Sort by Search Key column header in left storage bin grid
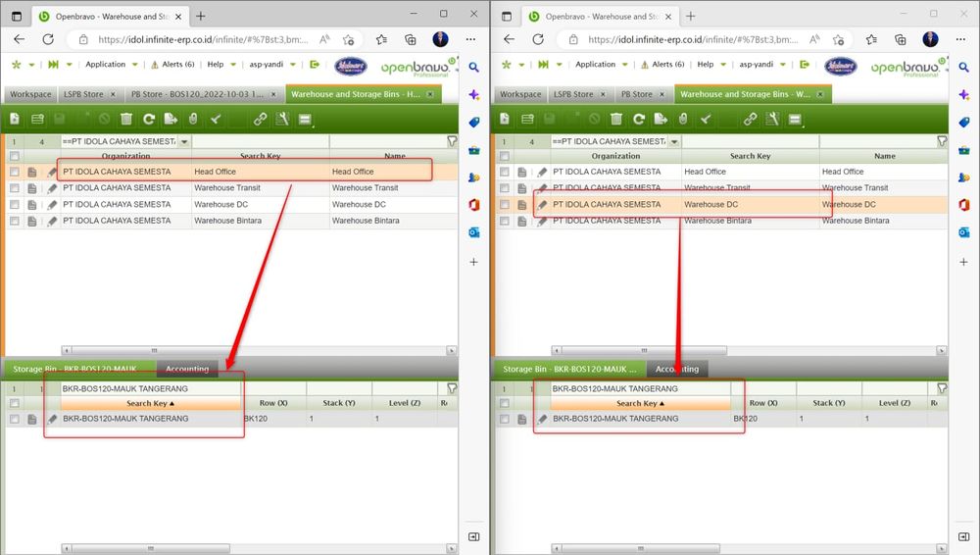 point(150,403)
